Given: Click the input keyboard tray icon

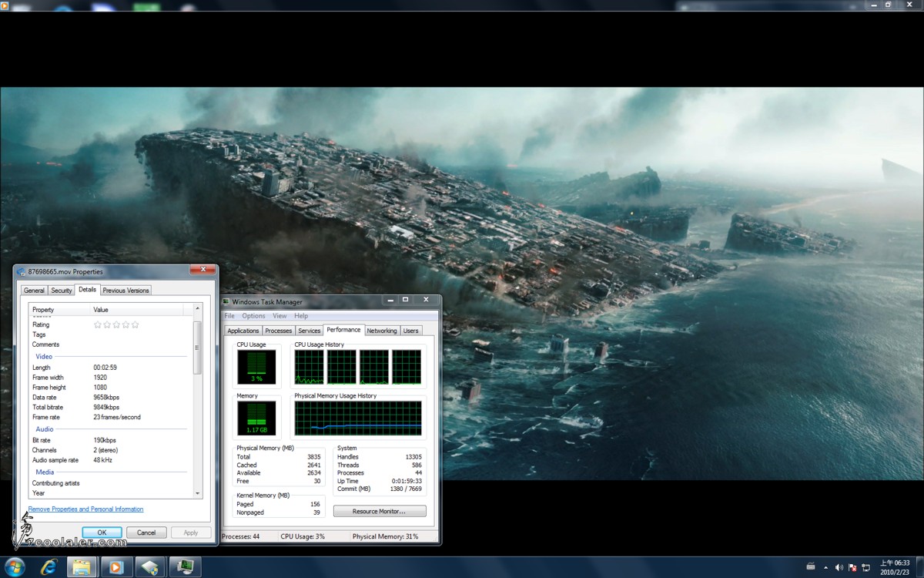Looking at the screenshot, I should click(x=811, y=567).
